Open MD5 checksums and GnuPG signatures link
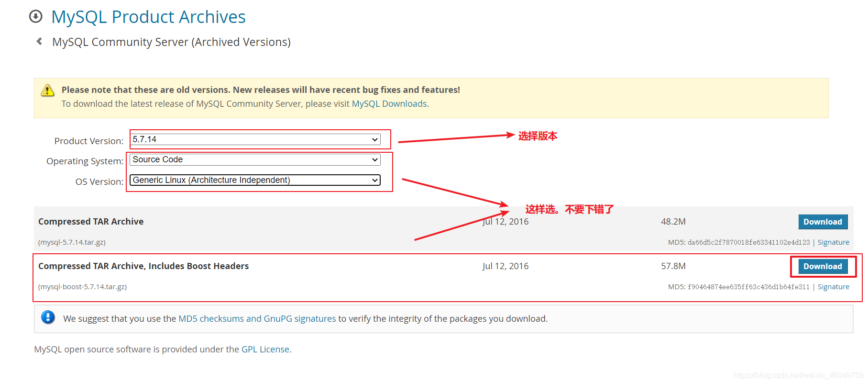868x384 pixels. (x=257, y=319)
